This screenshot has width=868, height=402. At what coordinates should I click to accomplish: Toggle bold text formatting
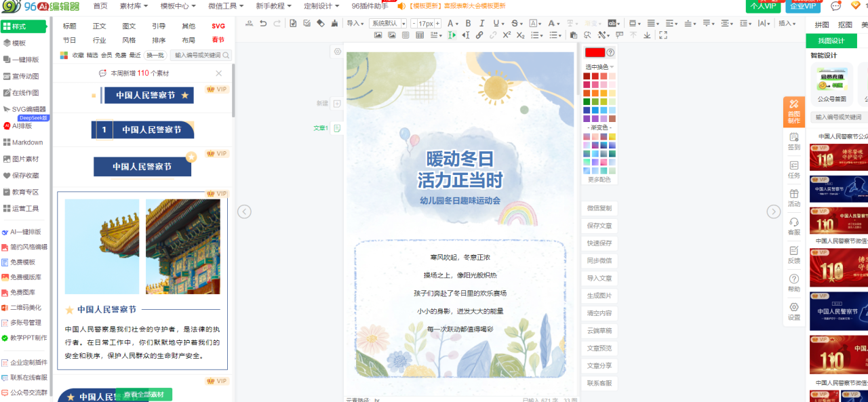click(468, 23)
